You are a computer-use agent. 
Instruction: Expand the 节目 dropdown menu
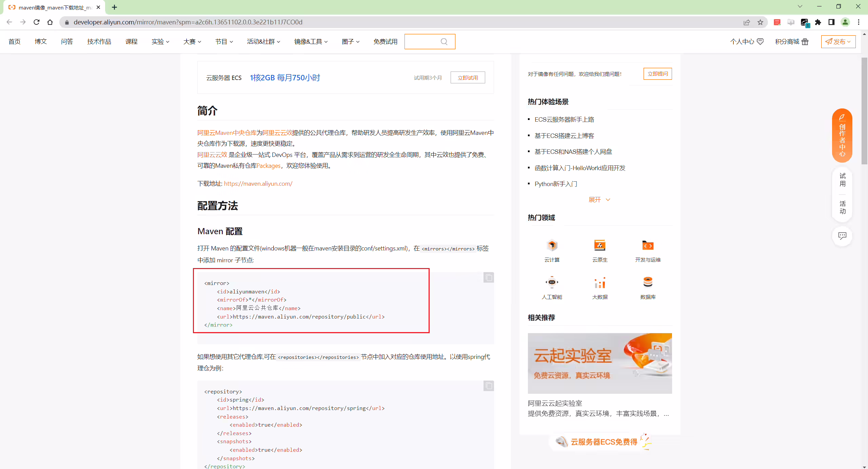point(224,42)
